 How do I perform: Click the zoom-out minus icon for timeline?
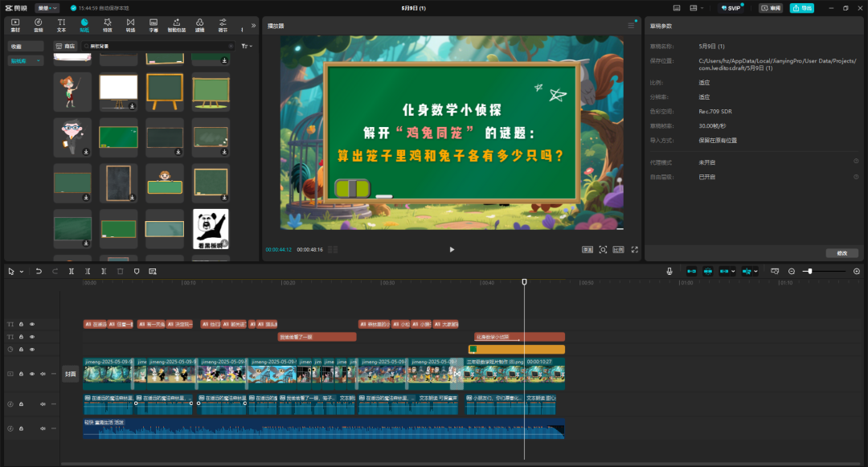[x=792, y=272]
